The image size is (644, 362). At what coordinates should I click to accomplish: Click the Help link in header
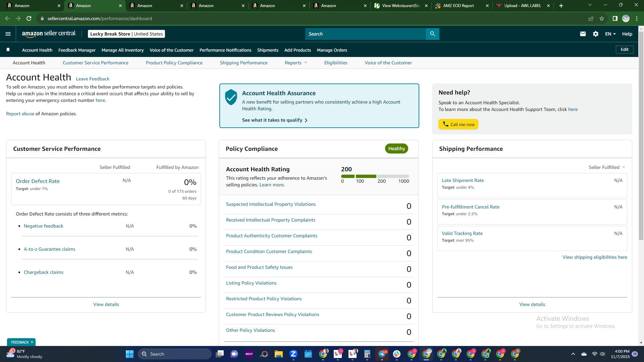[x=627, y=34]
